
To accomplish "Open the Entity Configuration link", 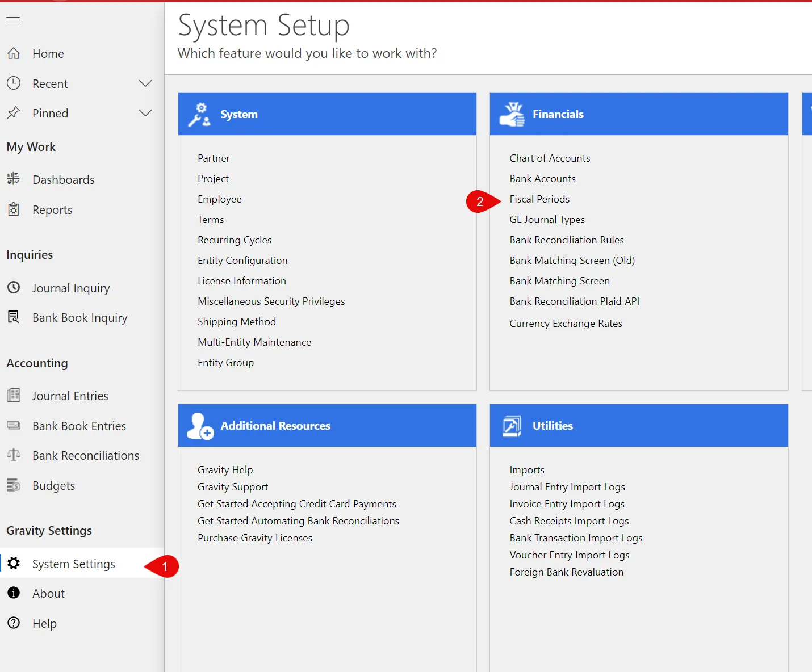I will [242, 261].
